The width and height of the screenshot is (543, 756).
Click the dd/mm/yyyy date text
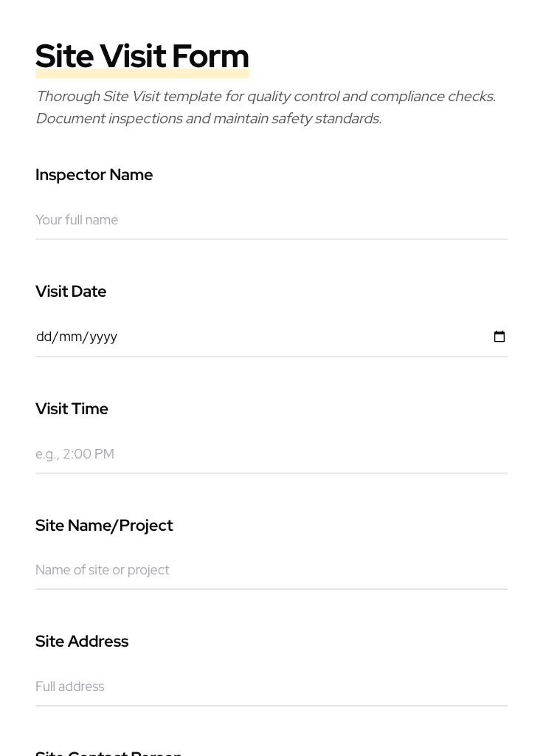click(77, 337)
